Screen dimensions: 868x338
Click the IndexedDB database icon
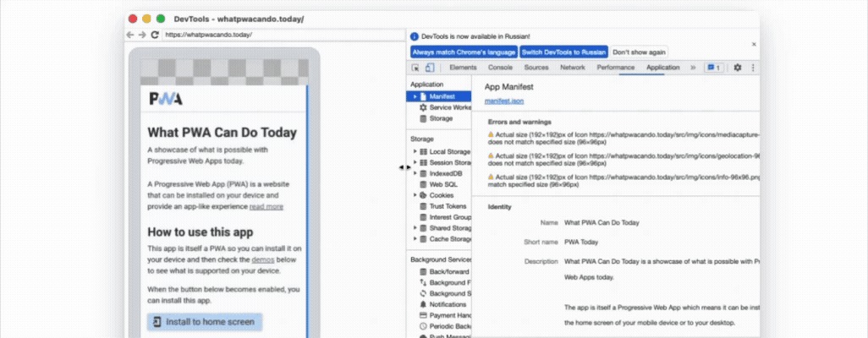424,173
